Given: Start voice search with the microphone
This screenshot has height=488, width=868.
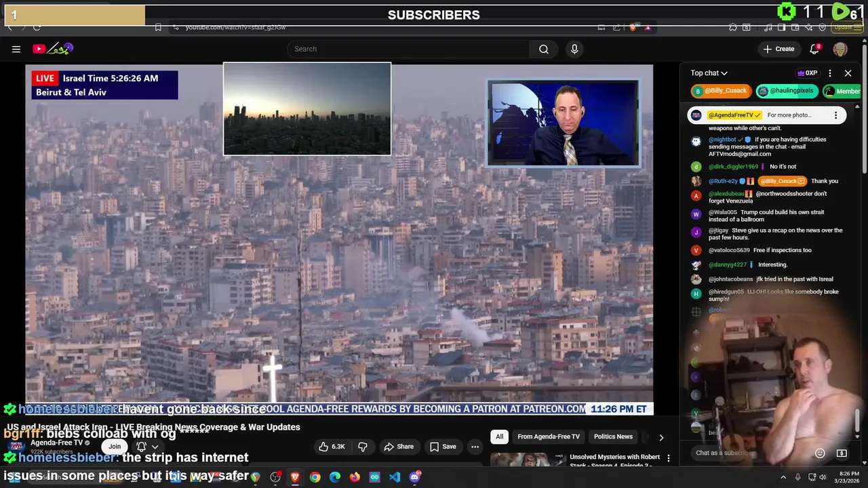Looking at the screenshot, I should [574, 49].
